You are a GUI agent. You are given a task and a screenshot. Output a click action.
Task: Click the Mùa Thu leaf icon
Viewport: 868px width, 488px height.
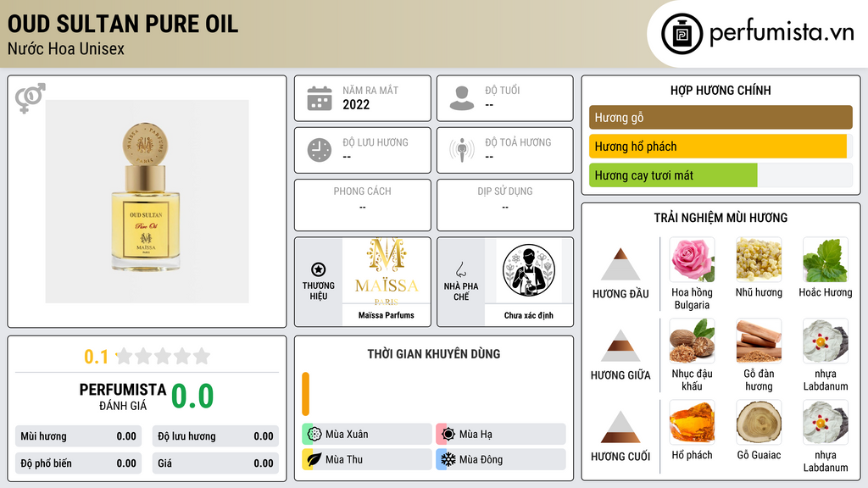314,459
